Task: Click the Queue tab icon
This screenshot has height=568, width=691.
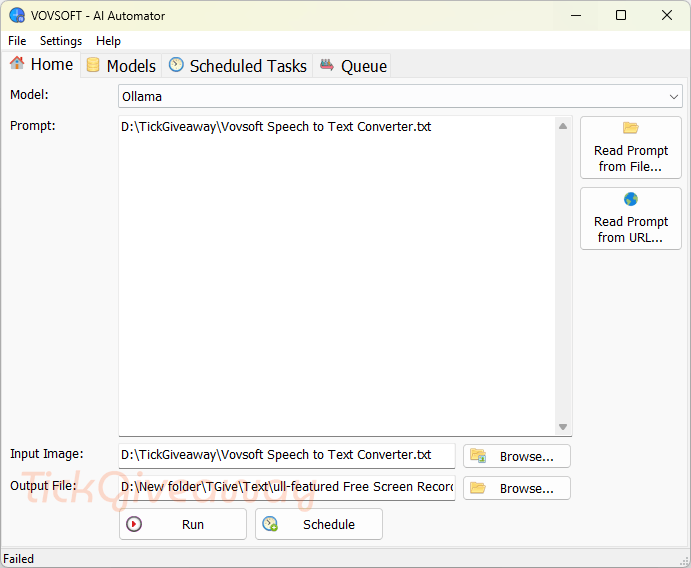Action: (327, 65)
